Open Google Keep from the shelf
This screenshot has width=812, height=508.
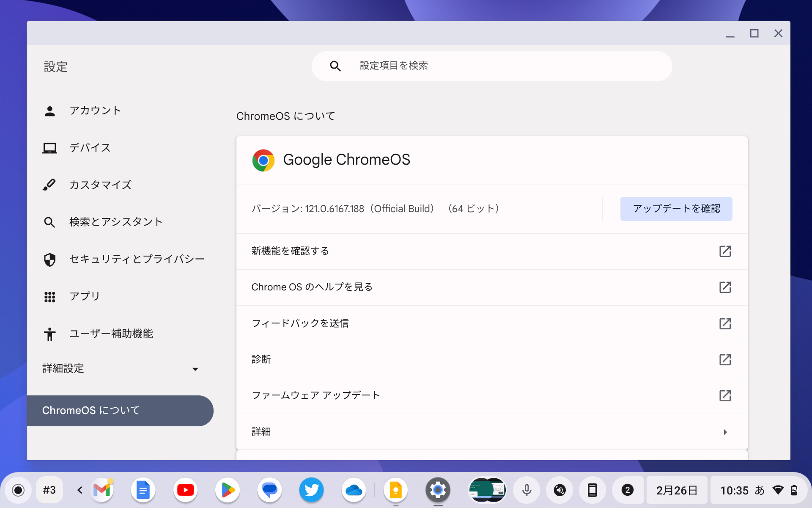coord(396,490)
